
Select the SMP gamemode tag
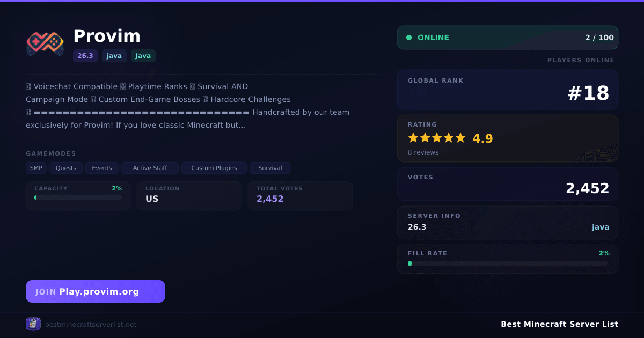(36, 168)
